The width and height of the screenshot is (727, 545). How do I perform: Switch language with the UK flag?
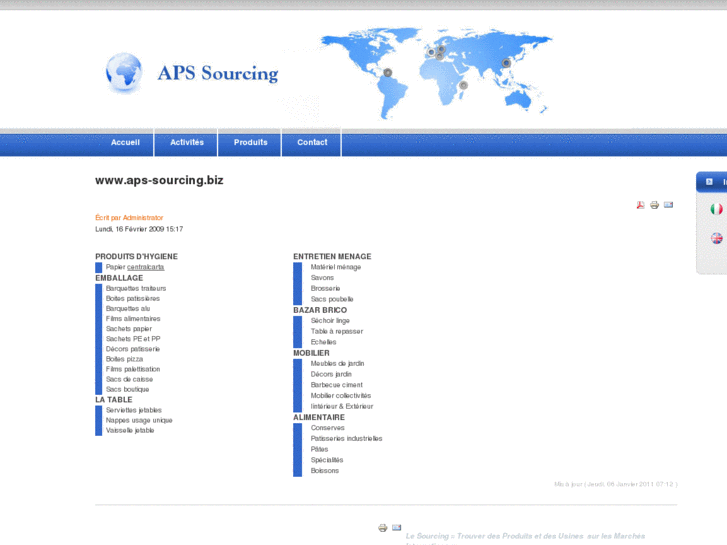pos(716,238)
